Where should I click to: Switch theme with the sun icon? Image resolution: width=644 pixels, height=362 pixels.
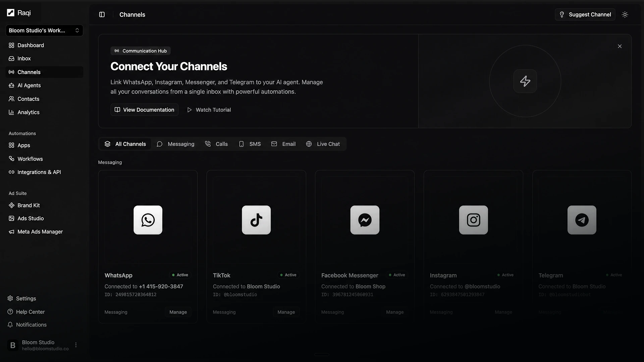pos(625,14)
